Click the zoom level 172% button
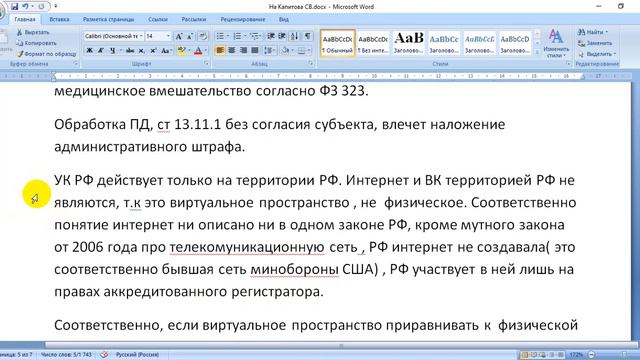This screenshot has height=360, width=640. coord(576,355)
